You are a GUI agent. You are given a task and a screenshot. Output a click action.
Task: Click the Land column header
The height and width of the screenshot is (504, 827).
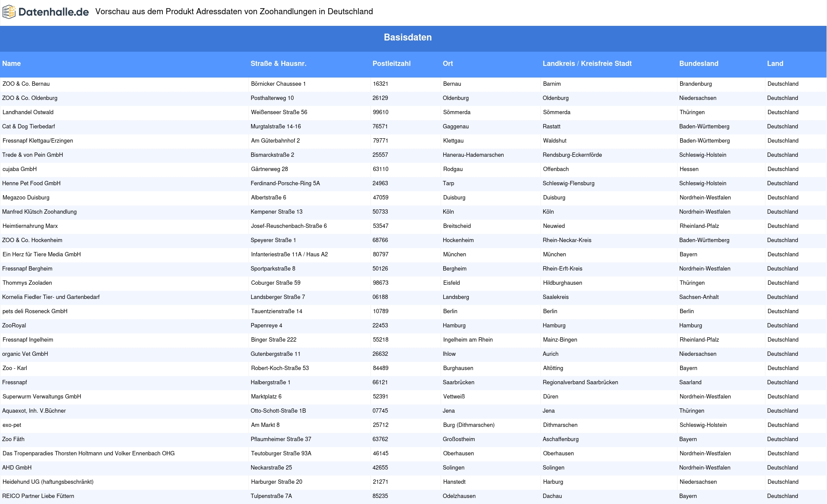click(775, 64)
